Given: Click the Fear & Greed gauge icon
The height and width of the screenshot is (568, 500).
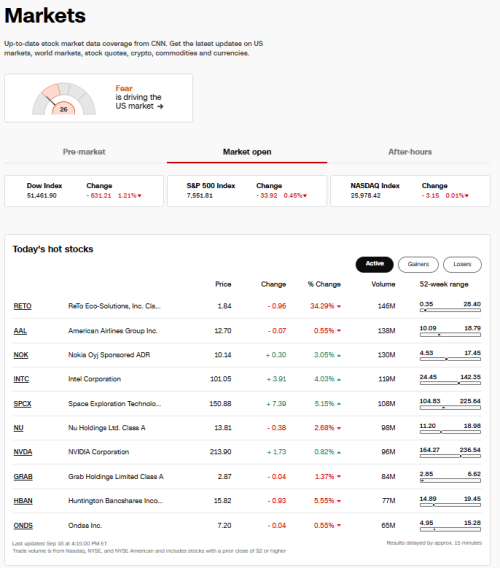Looking at the screenshot, I should click(64, 99).
